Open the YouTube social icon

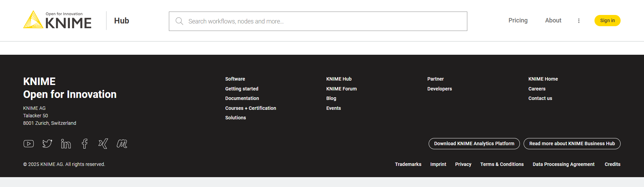(28, 144)
